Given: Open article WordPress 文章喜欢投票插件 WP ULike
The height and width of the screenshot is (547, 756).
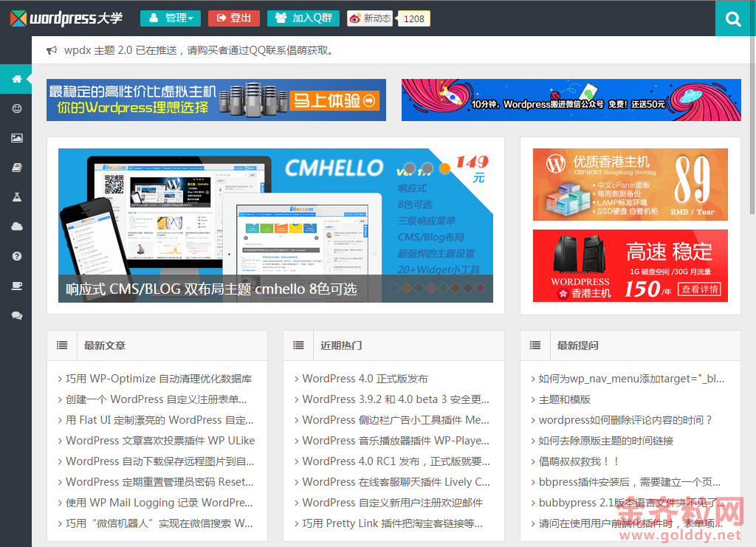Looking at the screenshot, I should coord(160,441).
